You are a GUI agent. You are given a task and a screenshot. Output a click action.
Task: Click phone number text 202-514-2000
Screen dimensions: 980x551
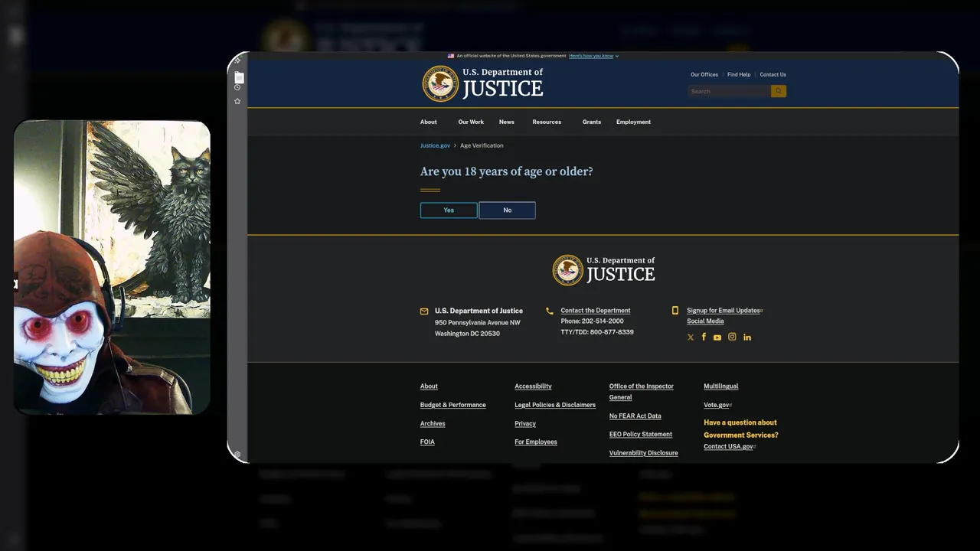pyautogui.click(x=603, y=321)
